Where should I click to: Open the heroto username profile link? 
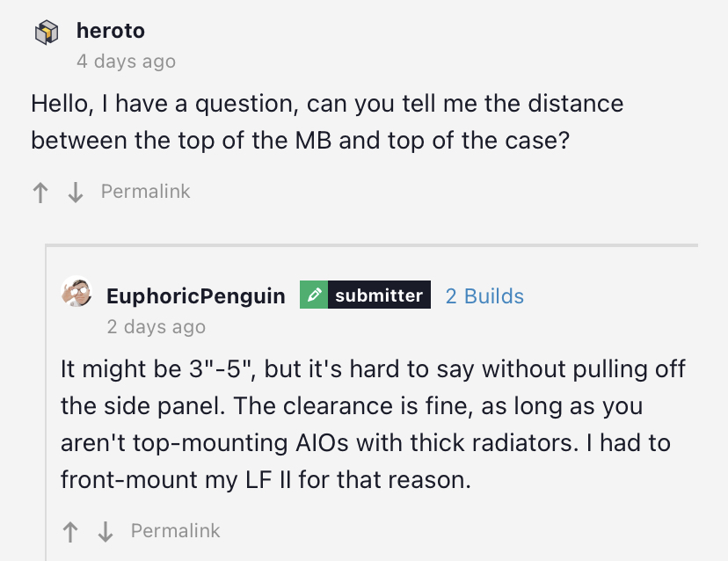click(111, 31)
